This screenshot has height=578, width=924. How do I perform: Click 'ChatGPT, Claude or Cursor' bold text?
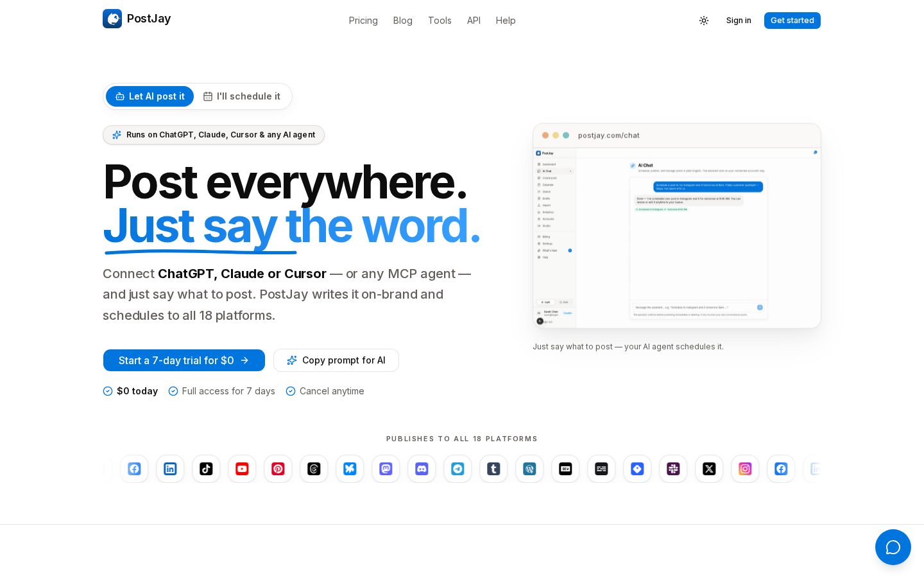pyautogui.click(x=242, y=274)
